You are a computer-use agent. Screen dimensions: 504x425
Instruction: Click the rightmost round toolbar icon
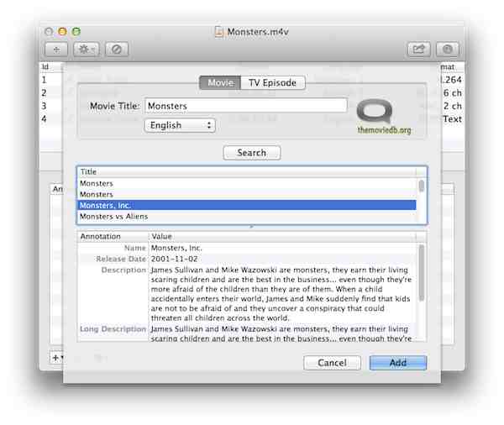pos(448,50)
